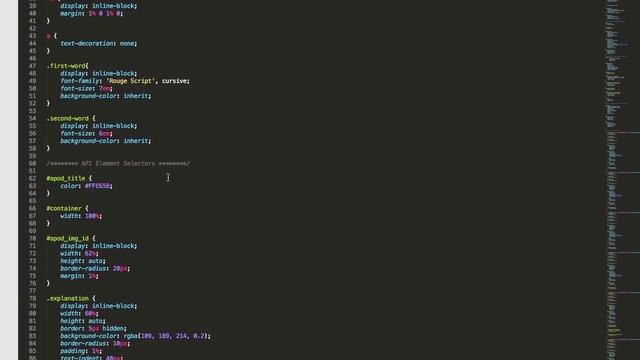The height and width of the screenshot is (360, 640).
Task: Click the '#apod_title {' selector
Action: [x=69, y=178]
